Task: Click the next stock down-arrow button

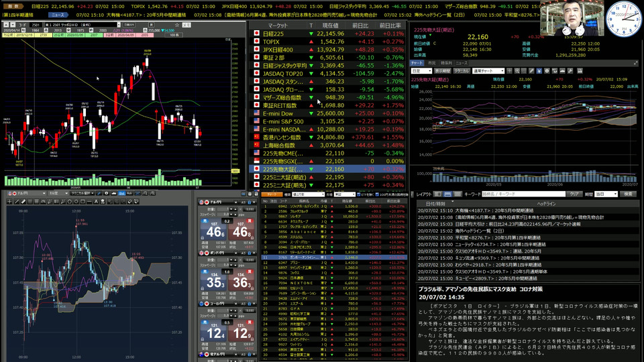Action: click(13, 25)
